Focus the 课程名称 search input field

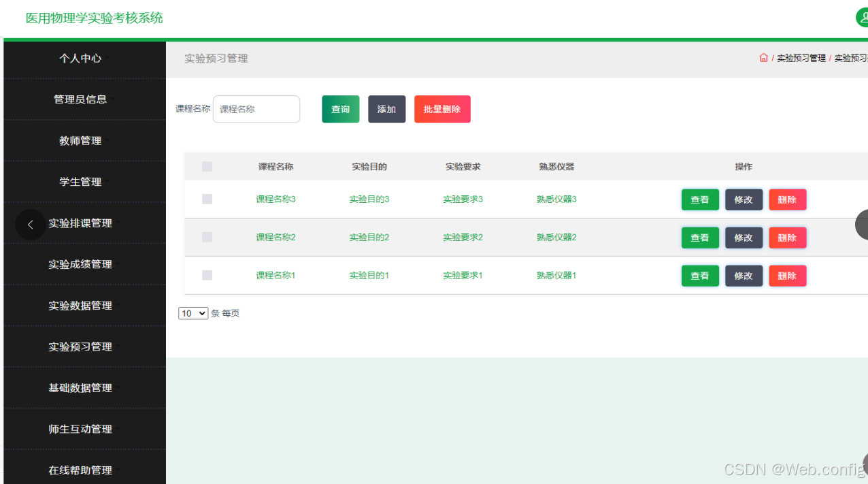(256, 109)
